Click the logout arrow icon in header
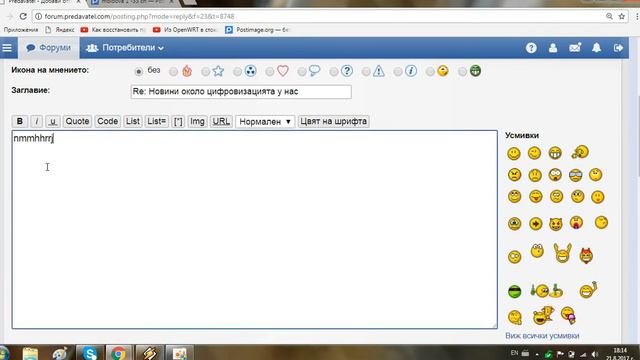Viewport: 640px width, 360px height. pos(618,48)
